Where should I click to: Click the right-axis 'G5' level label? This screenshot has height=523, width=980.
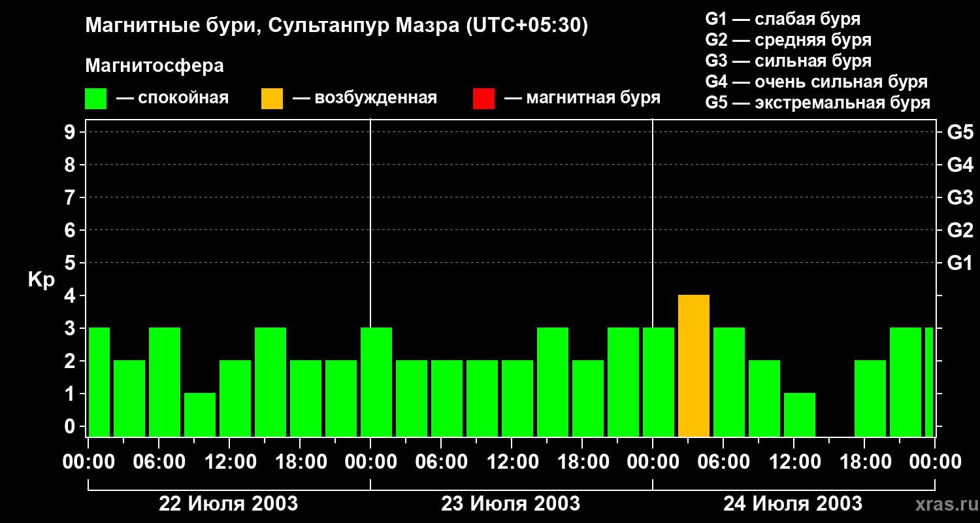click(x=960, y=133)
